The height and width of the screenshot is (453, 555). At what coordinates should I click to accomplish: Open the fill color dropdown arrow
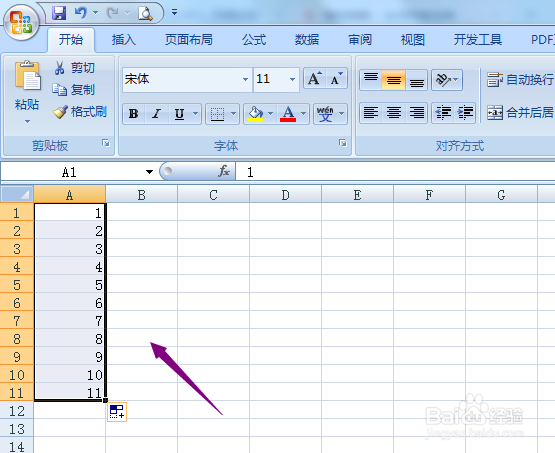(271, 114)
